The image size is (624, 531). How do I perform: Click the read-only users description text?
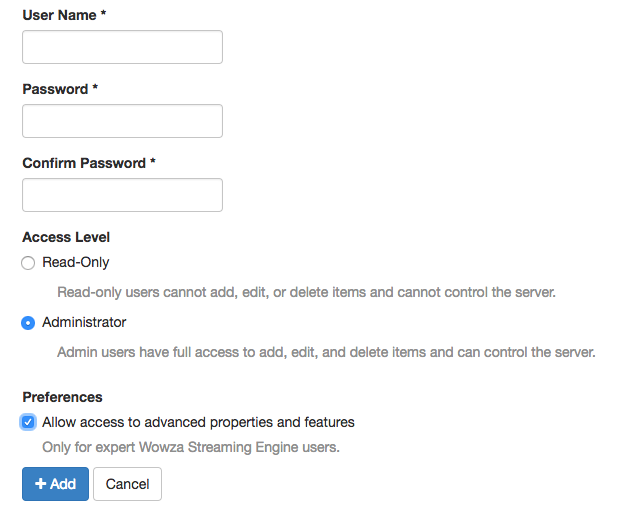305,293
